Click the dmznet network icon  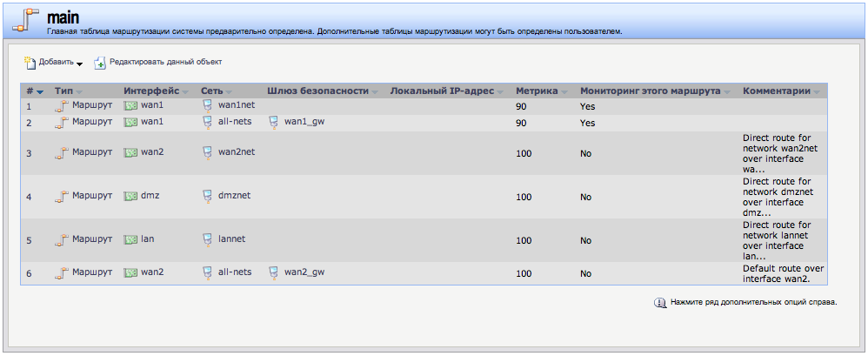[x=208, y=197]
